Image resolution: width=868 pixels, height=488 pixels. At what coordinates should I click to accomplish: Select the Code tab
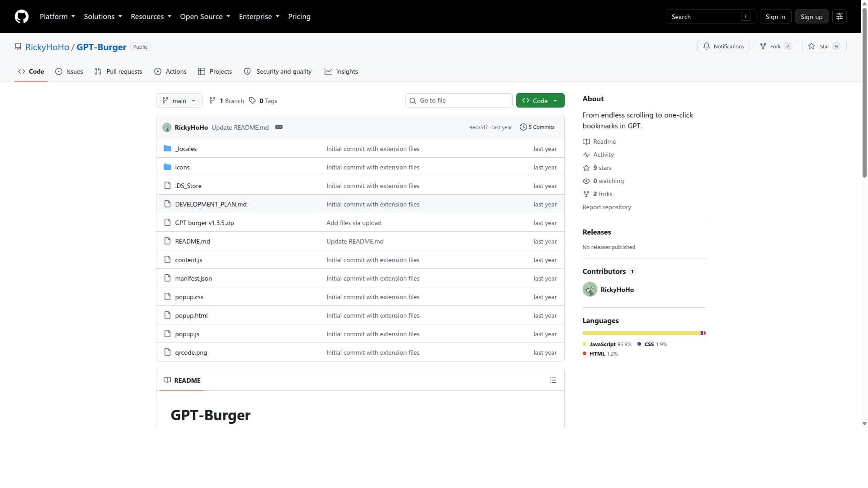click(x=31, y=71)
